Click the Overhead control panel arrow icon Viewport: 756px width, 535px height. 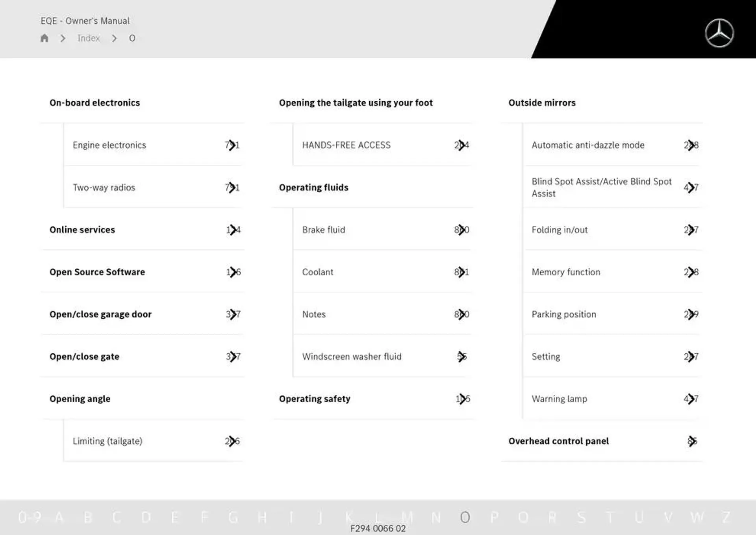[x=692, y=440]
